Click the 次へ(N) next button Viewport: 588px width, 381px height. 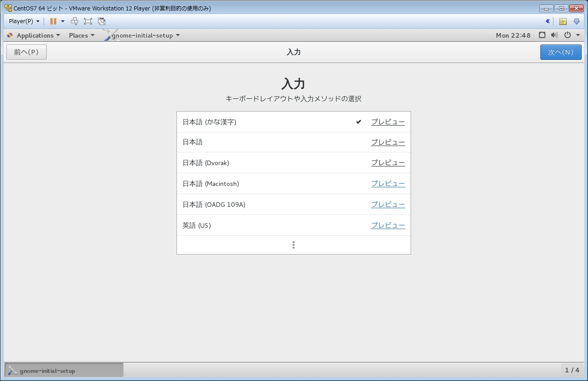560,52
